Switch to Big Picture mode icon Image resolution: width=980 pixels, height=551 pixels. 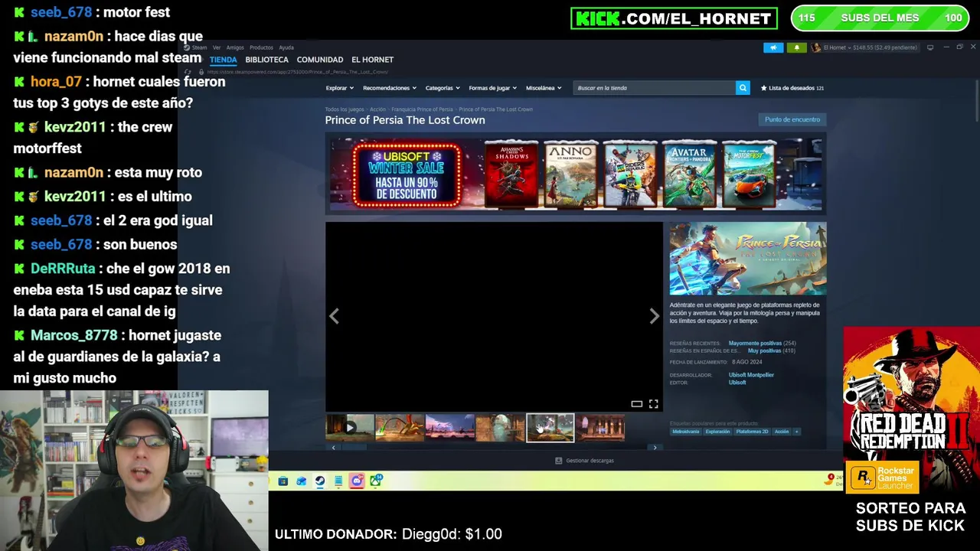(x=930, y=47)
